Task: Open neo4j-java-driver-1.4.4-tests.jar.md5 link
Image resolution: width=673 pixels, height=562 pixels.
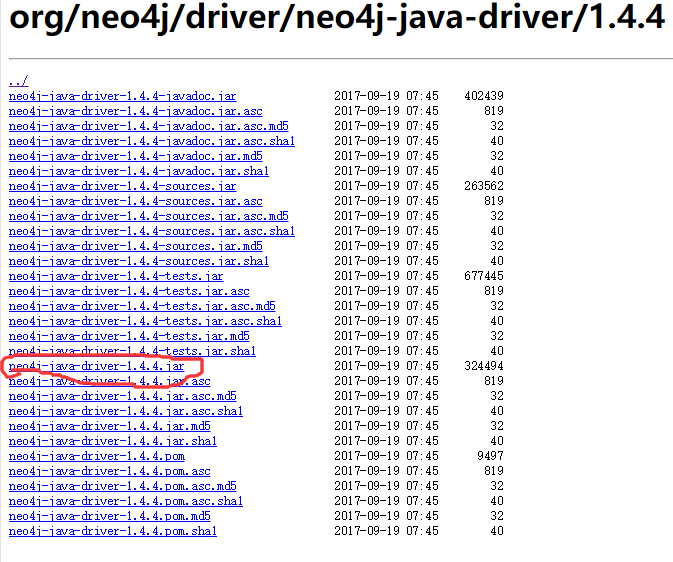Action: tap(129, 336)
